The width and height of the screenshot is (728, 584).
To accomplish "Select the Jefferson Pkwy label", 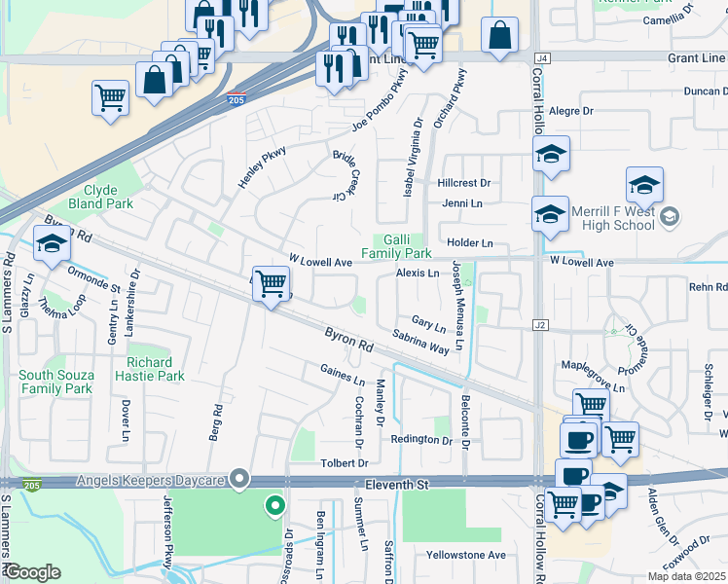I will (x=167, y=532).
